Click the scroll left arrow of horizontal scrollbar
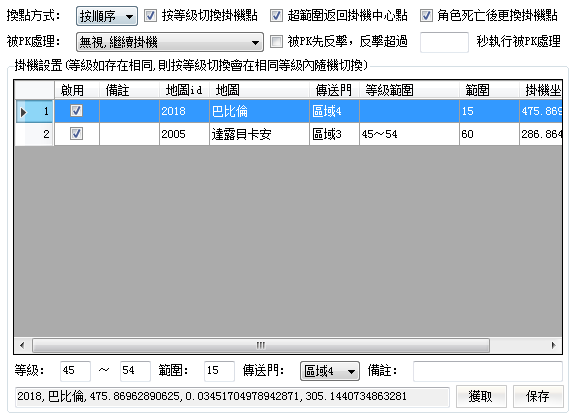The width and height of the screenshot is (569, 420). [22, 345]
